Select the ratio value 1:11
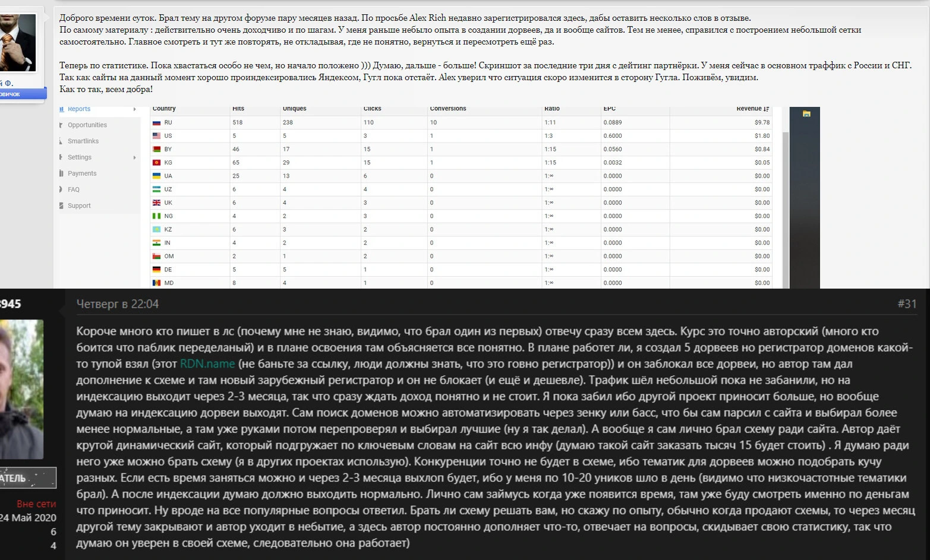 [x=550, y=122]
